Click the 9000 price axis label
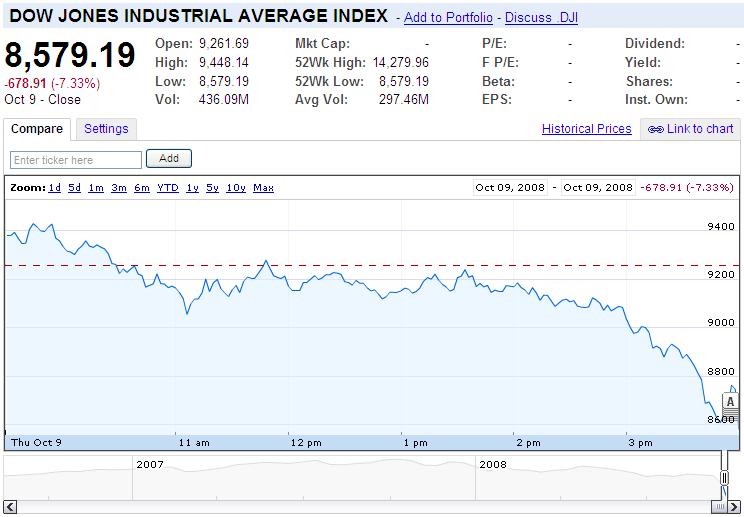 (x=721, y=323)
